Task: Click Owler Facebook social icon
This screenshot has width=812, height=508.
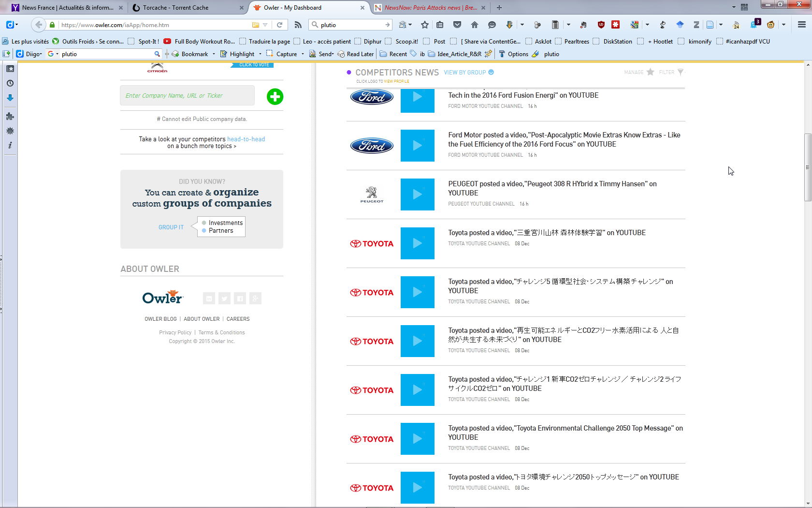Action: 240,299
